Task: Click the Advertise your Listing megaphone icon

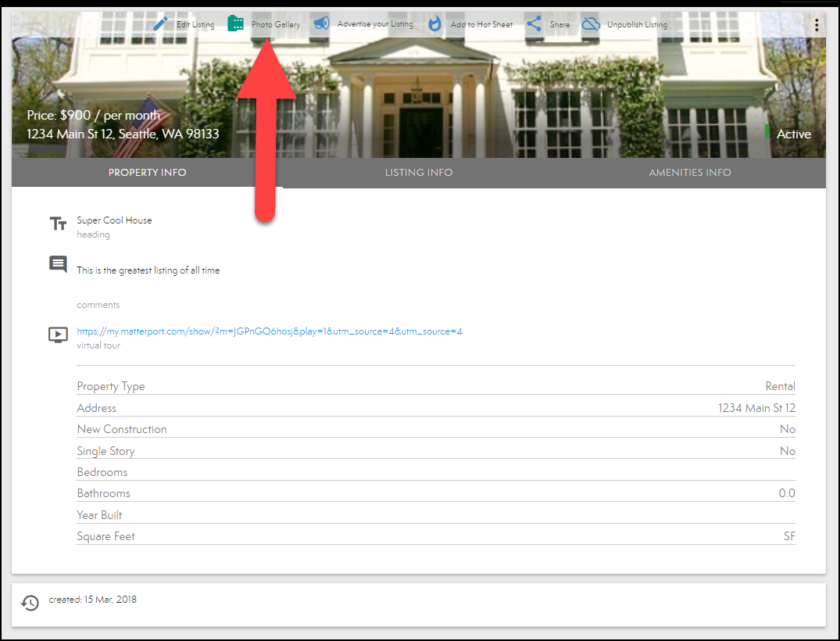Action: [x=320, y=23]
